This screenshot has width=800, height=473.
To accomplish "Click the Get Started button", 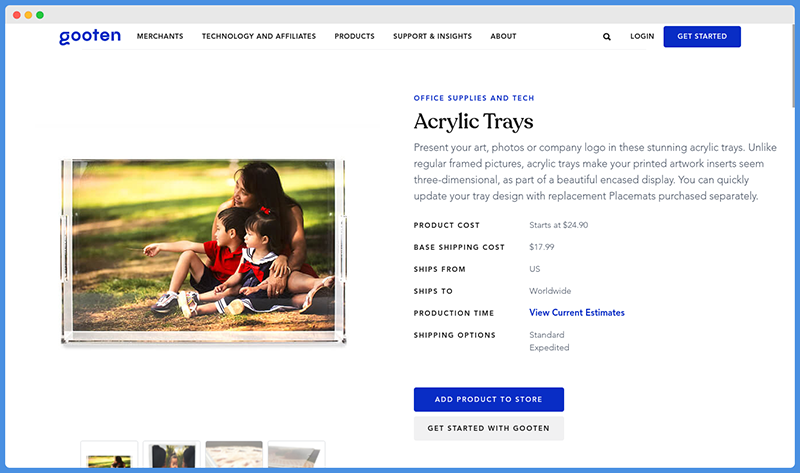I will coord(702,36).
